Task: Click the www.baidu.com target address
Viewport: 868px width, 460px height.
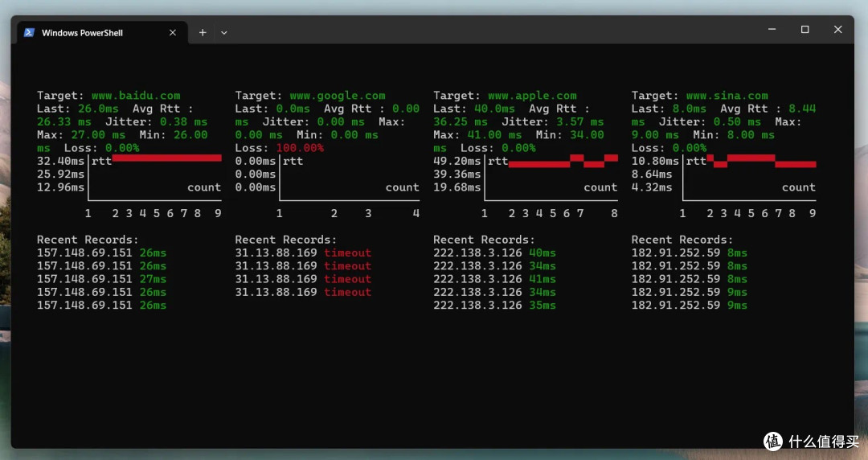Action: pyautogui.click(x=135, y=96)
